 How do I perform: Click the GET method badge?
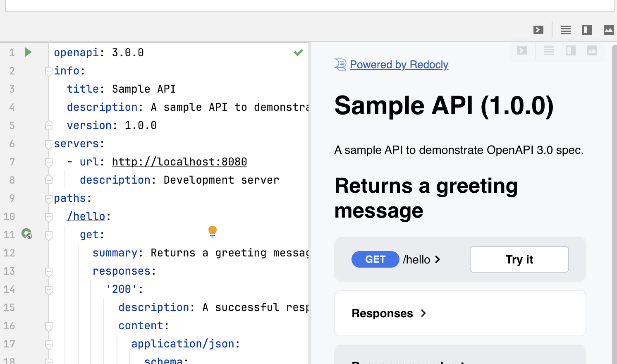pos(375,259)
